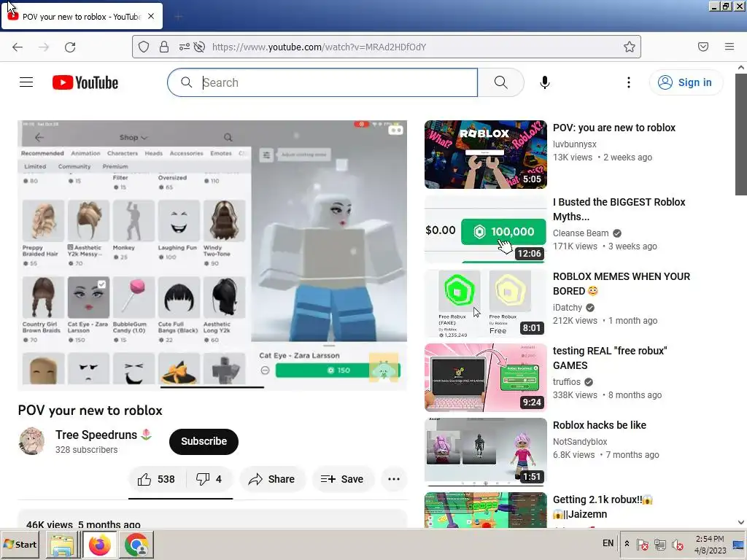This screenshot has height=560, width=747.
Task: Open I Busted the BIGGEST Roblox Myths title
Action: (x=619, y=209)
